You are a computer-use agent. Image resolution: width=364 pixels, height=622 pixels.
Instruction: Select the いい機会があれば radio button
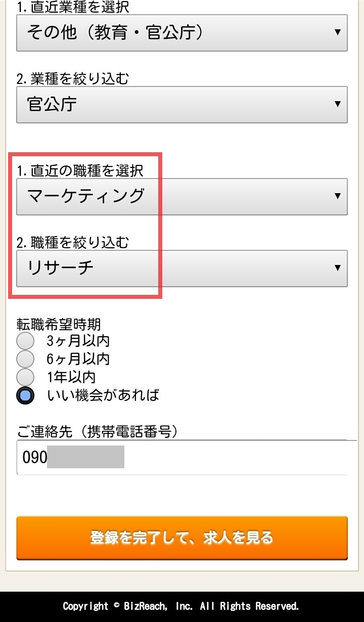[25, 395]
